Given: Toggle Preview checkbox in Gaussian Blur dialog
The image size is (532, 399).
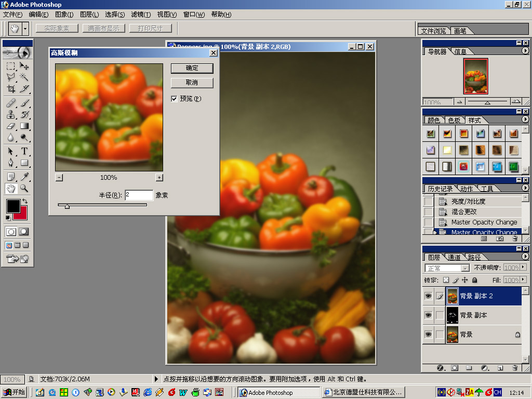Looking at the screenshot, I should 174,99.
